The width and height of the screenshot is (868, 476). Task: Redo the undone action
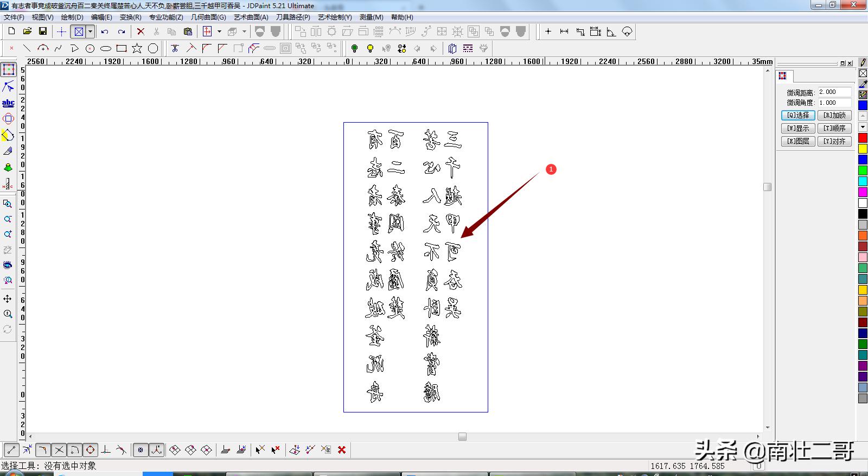[x=122, y=31]
